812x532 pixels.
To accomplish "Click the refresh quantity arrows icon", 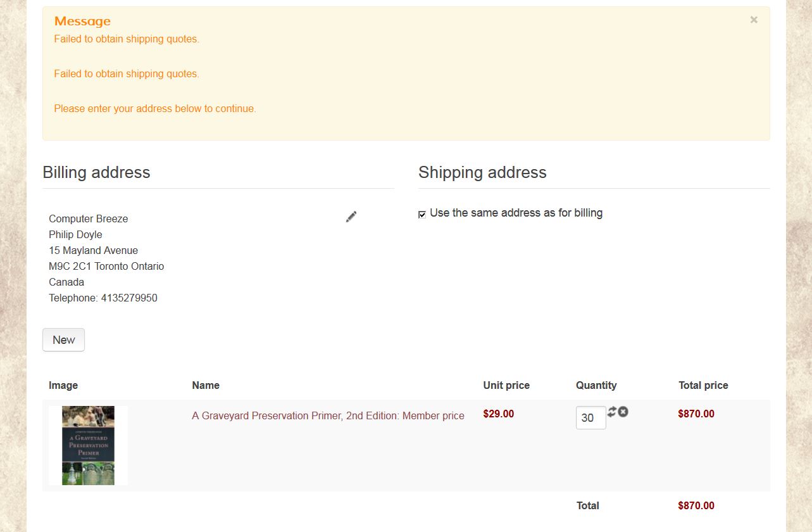I will tap(611, 412).
